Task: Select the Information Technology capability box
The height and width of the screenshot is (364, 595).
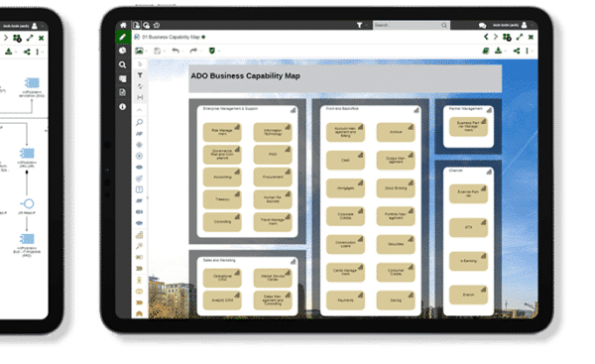Action: [273, 132]
